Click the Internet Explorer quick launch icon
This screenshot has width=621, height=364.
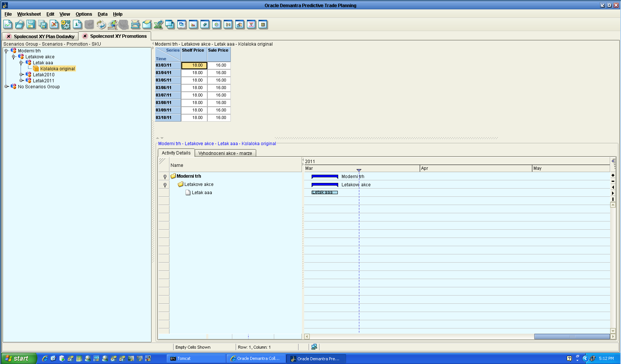click(45, 358)
